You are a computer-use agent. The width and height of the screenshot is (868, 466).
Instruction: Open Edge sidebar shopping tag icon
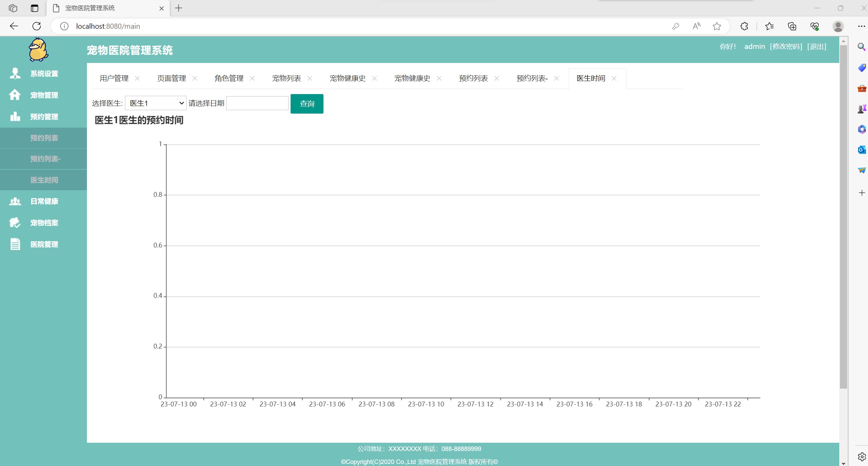coord(861,67)
